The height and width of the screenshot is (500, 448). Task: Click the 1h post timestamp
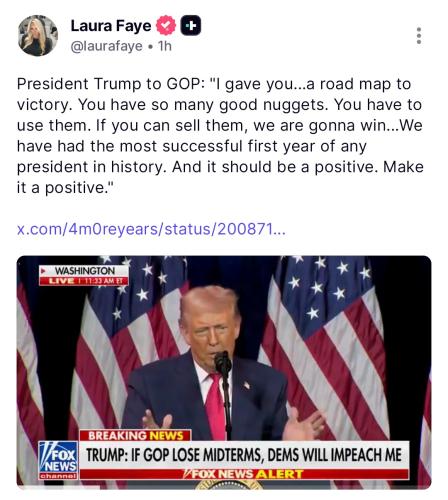point(165,46)
